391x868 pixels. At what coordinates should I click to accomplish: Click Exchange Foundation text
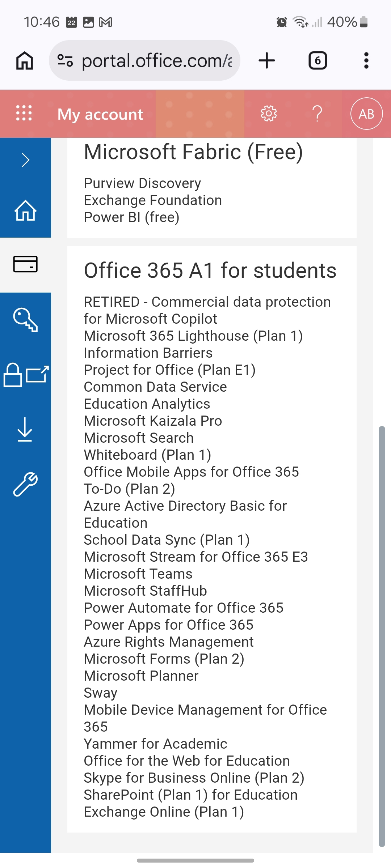[153, 200]
